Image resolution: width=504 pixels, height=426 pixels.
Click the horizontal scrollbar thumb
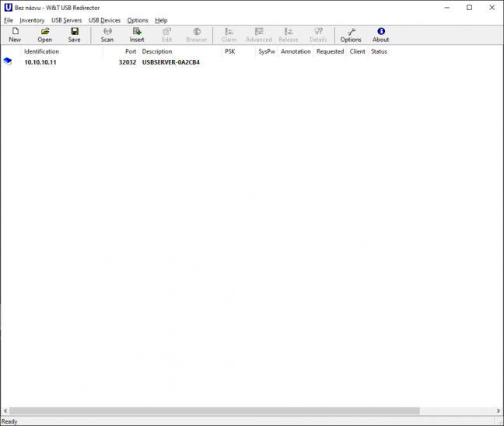(x=215, y=411)
